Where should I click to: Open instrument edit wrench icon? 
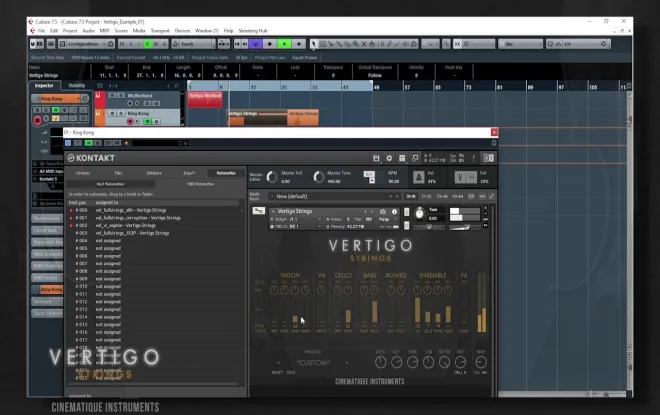258,211
